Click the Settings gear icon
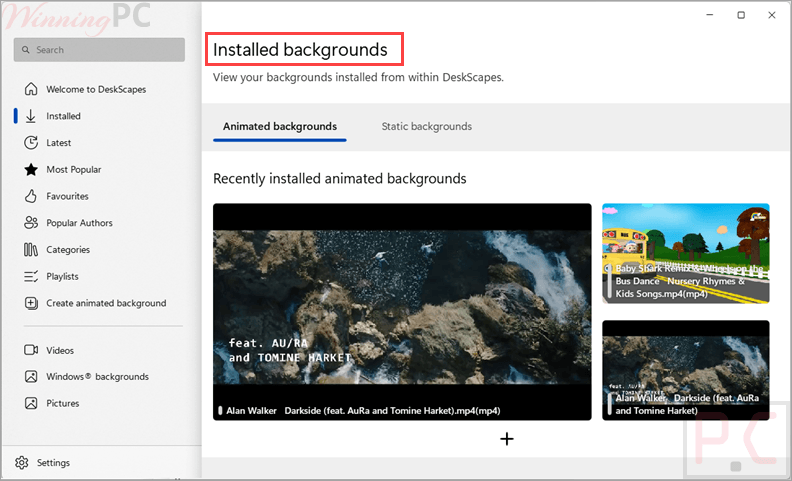The width and height of the screenshot is (792, 481). (x=22, y=462)
